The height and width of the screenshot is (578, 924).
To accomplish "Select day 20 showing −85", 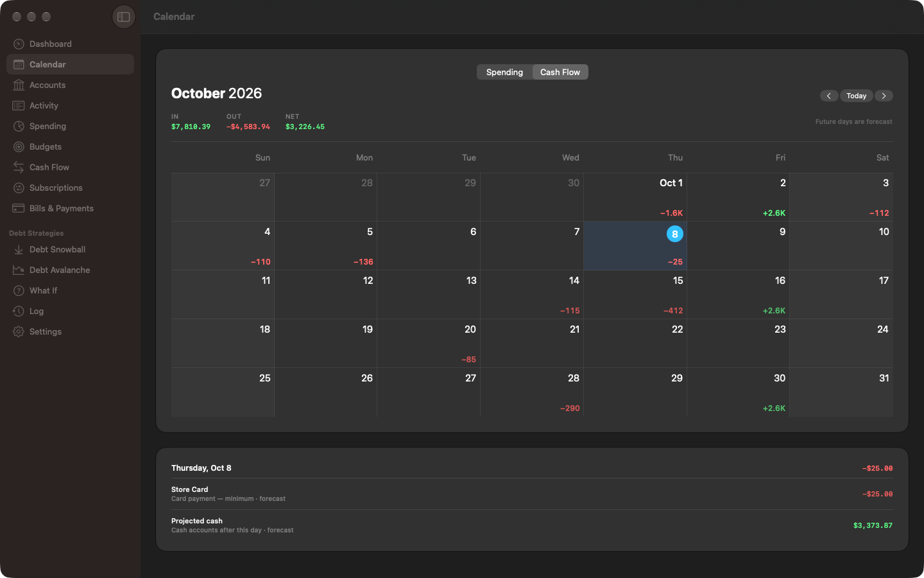I will coord(429,344).
